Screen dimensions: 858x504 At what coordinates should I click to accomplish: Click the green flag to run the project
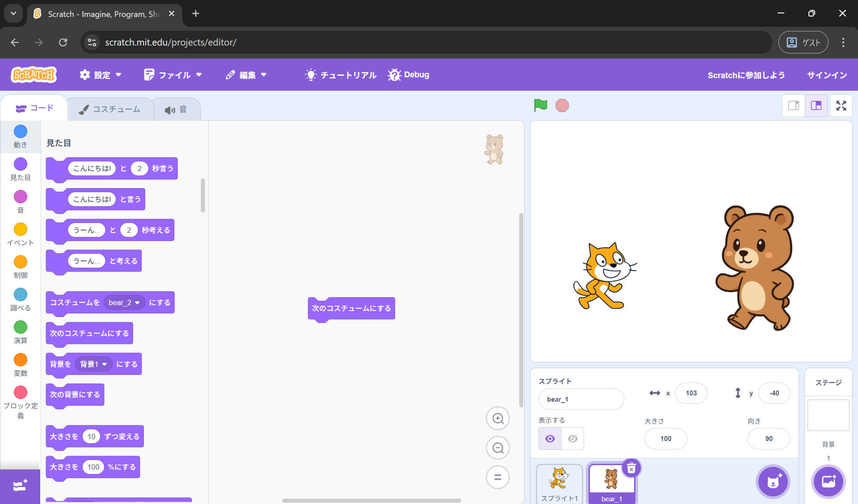pos(541,105)
